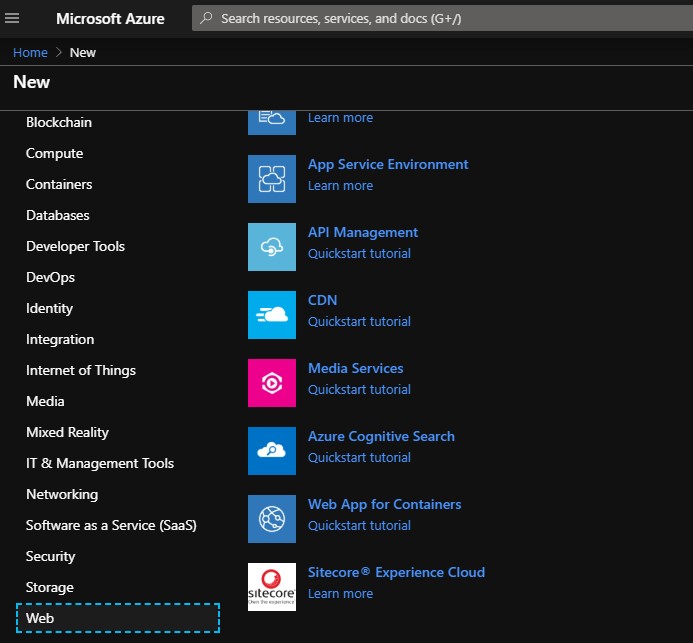Click the Azure Cognitive Search icon
Screen dimensions: 693x643
[x=272, y=451]
